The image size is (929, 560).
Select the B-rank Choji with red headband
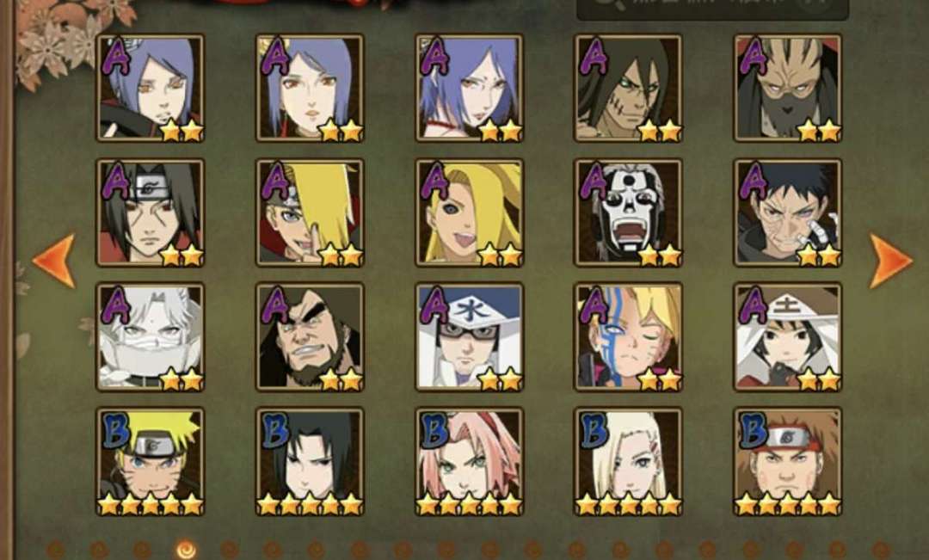click(788, 461)
